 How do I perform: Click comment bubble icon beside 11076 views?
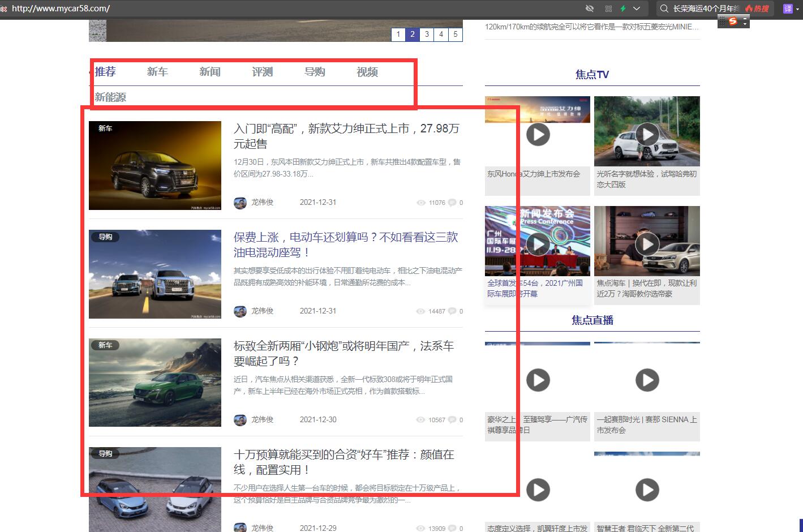[x=452, y=203]
